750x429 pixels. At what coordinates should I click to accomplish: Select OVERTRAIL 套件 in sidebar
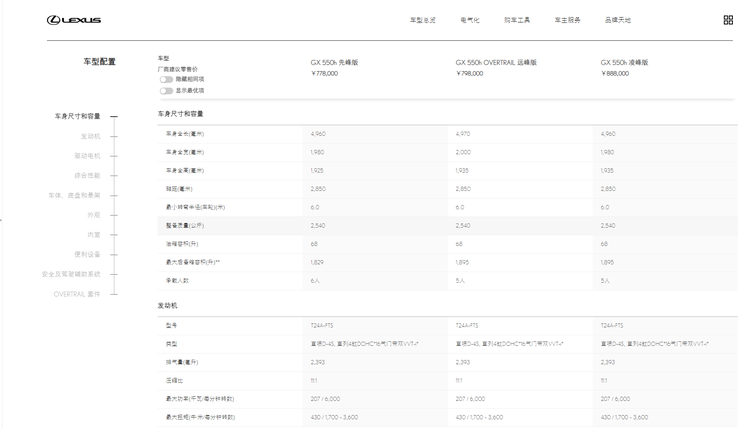tap(77, 294)
